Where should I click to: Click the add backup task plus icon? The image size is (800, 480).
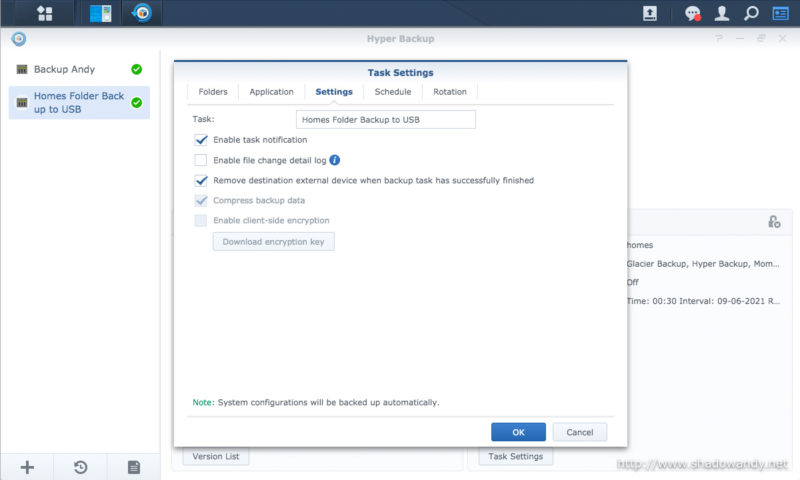tap(27, 467)
